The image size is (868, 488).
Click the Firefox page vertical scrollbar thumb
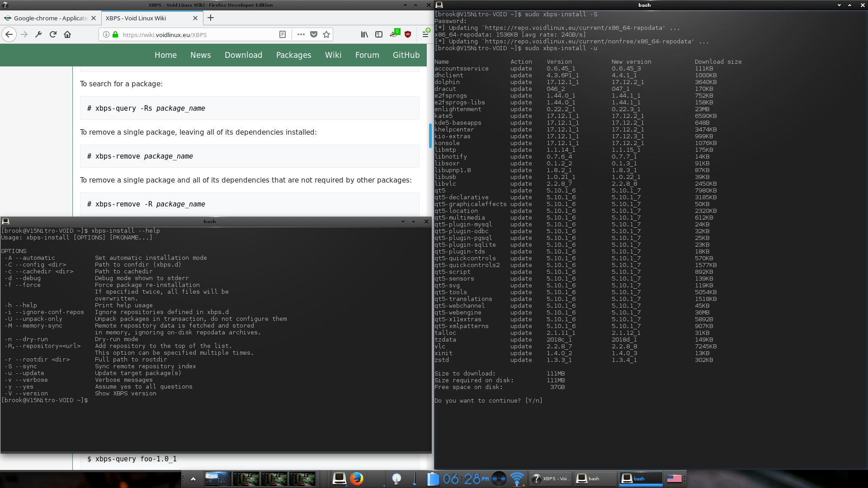coord(430,135)
